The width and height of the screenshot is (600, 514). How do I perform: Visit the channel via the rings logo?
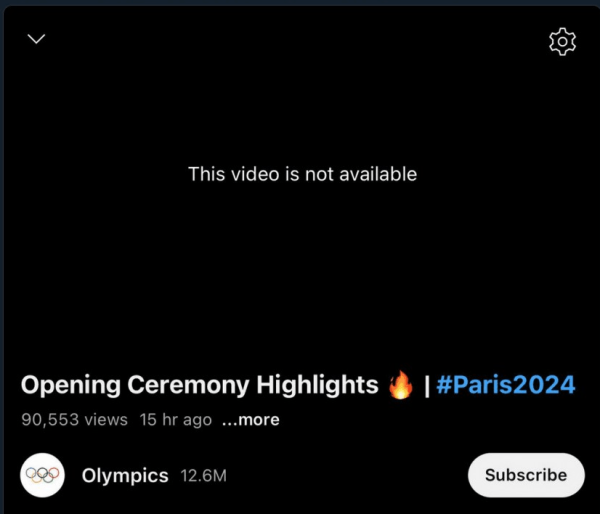point(42,475)
